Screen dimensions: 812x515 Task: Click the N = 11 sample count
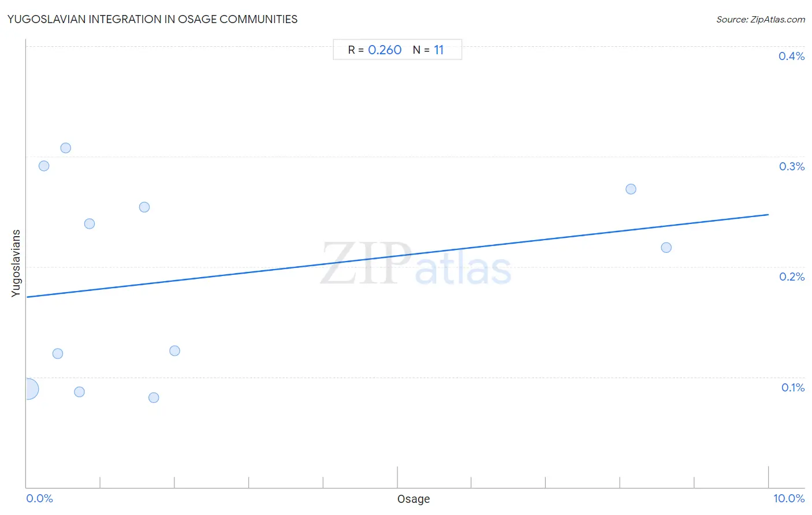pos(429,50)
